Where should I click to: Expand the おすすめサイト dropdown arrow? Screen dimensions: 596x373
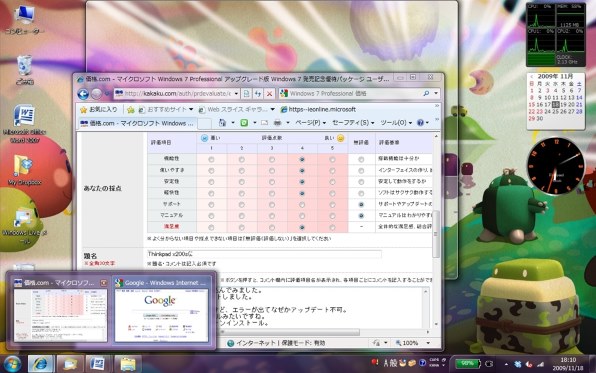(x=191, y=110)
